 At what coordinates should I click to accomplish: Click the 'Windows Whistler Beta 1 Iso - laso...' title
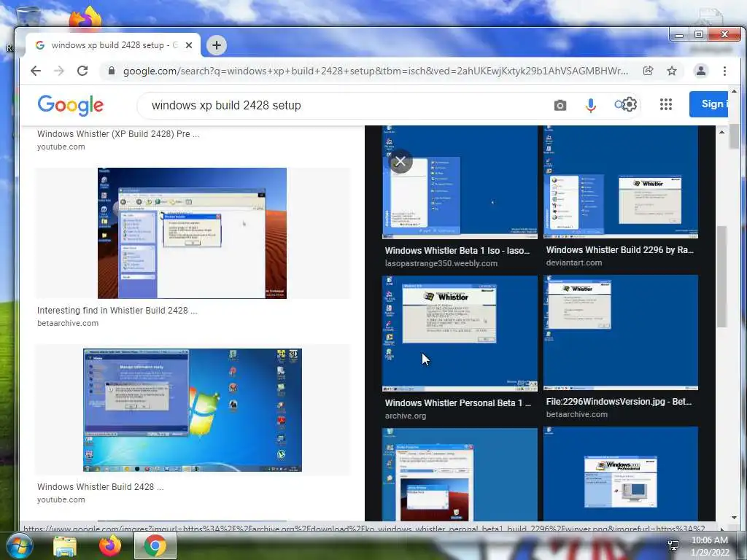[457, 251]
